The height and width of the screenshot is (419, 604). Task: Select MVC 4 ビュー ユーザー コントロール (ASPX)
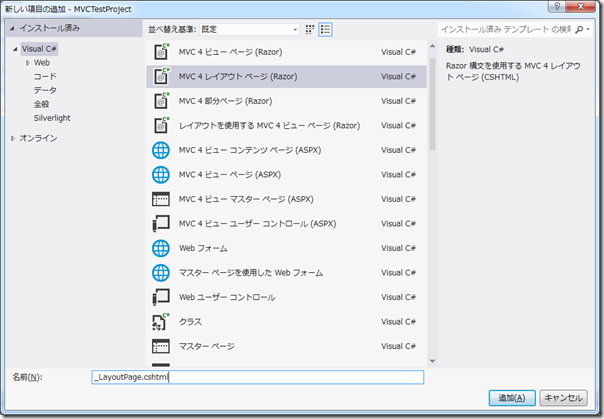coord(286,224)
